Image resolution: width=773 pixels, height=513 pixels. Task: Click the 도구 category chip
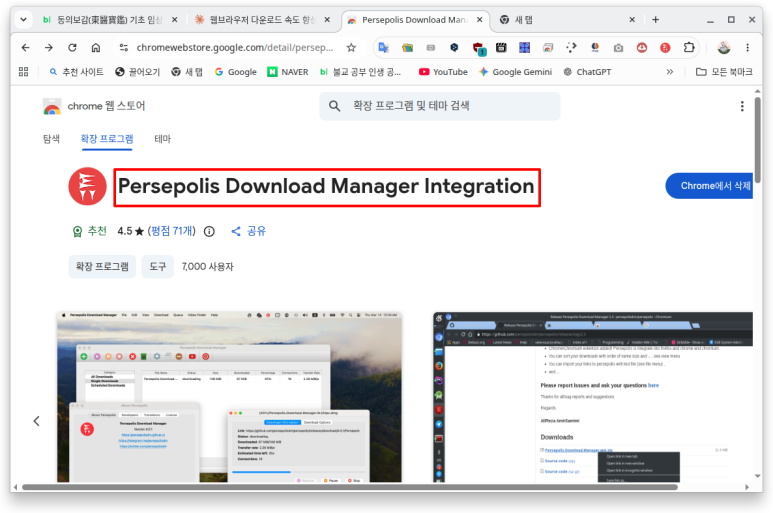pyautogui.click(x=158, y=267)
